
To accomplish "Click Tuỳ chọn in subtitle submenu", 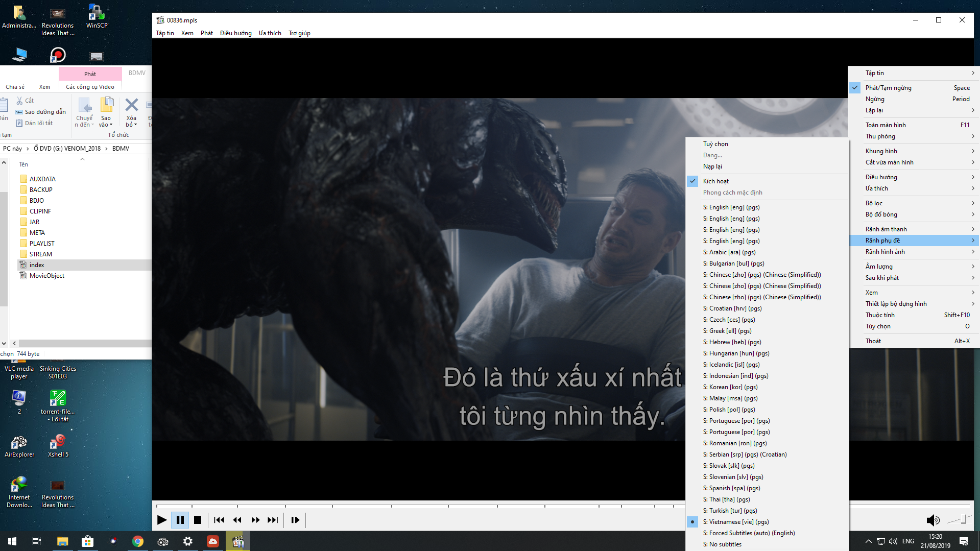I will [767, 144].
